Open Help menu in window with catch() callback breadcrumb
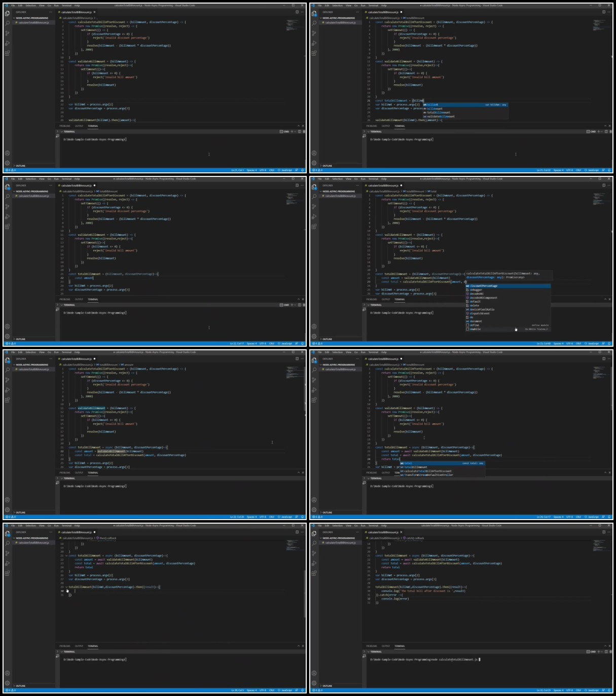This screenshot has width=616, height=696. 384,526
